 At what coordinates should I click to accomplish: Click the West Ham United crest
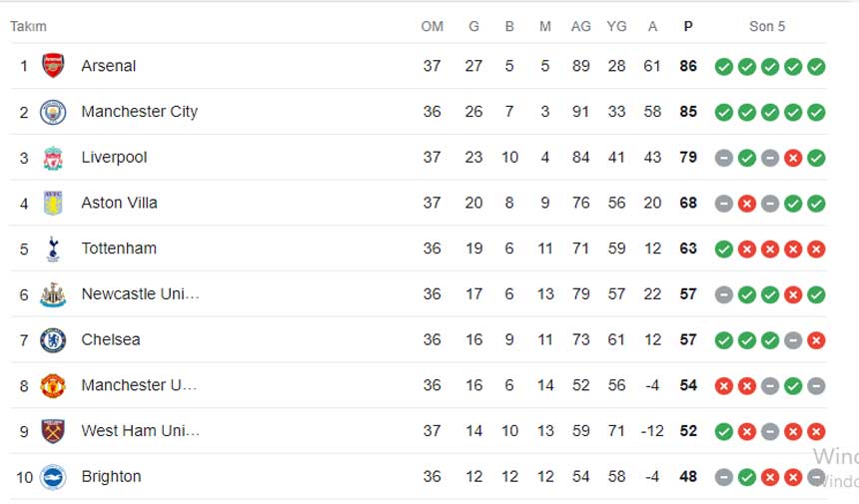point(53,431)
